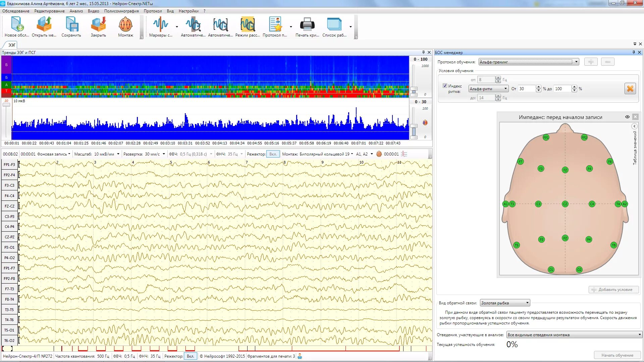The height and width of the screenshot is (362, 644).
Task: Click the Print (Печать) printer icon
Action: pos(307,24)
